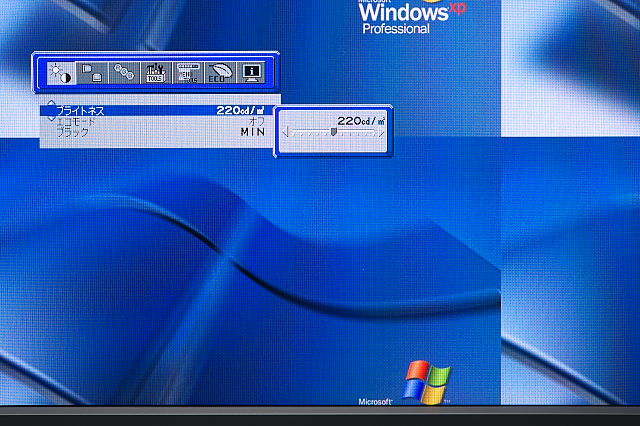The image size is (640, 426).
Task: Select the brightness/contrast sun icon
Action: coord(60,73)
